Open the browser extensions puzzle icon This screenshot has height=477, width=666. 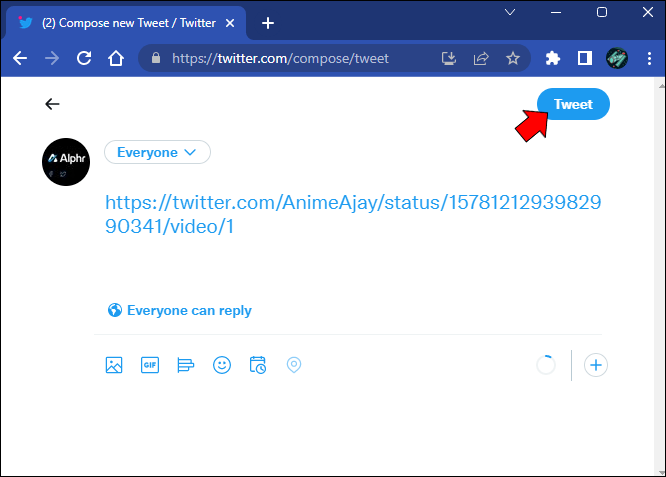(x=553, y=58)
